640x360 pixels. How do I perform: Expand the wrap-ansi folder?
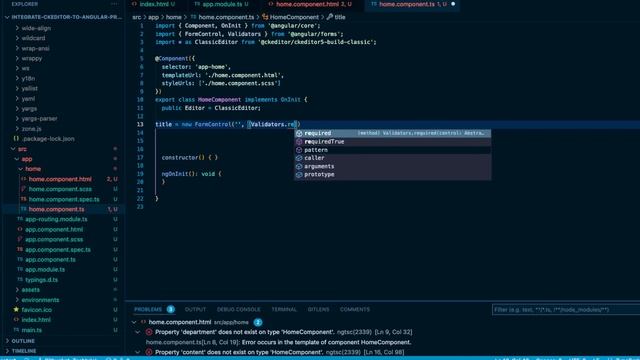point(35,48)
